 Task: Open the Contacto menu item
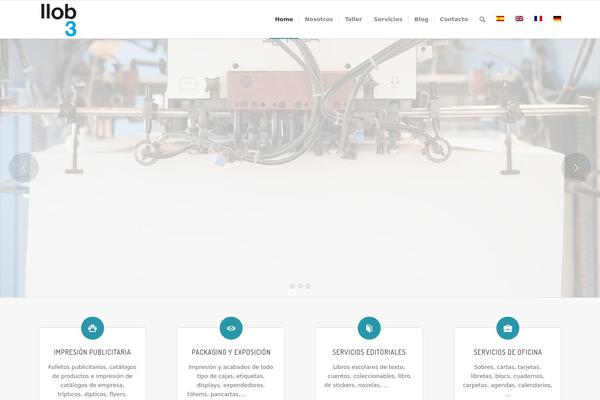point(454,19)
